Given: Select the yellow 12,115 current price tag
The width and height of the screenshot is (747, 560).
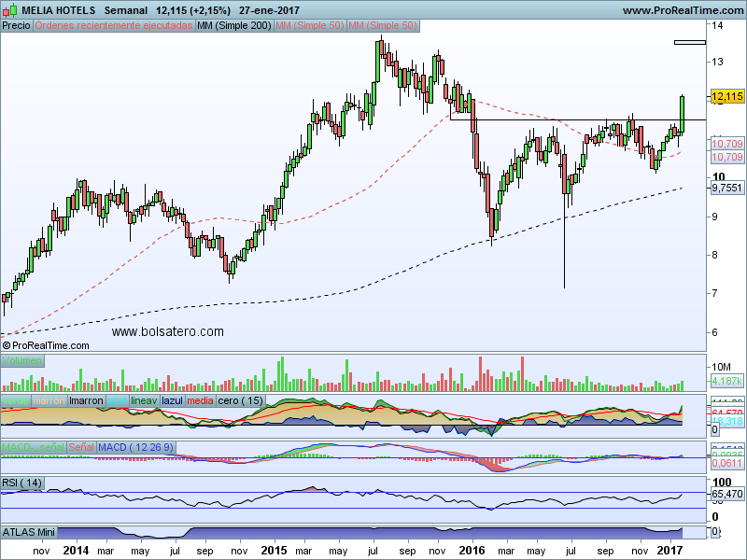Looking at the screenshot, I should (726, 96).
